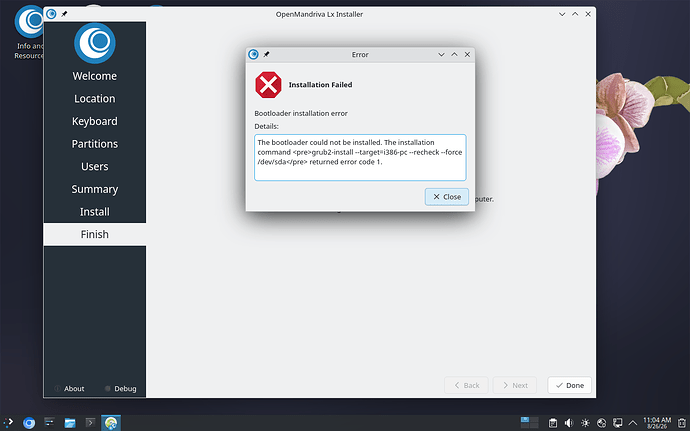The height and width of the screenshot is (431, 690).
Task: Click the greyed Back button
Action: (x=466, y=385)
